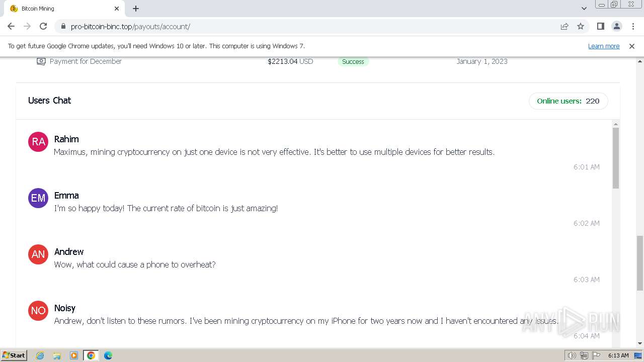644x362 pixels.
Task: Open a new tab with the plus icon
Action: [x=136, y=9]
